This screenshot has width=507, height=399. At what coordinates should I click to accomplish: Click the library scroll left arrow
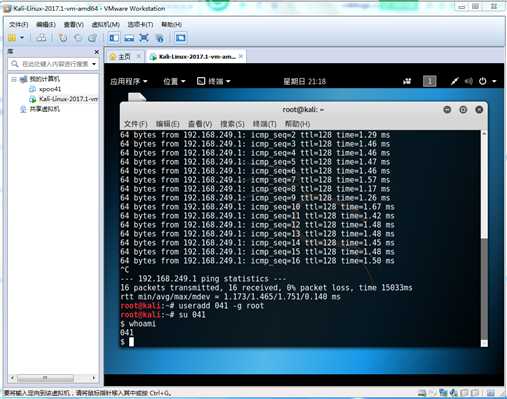[x=12, y=378]
